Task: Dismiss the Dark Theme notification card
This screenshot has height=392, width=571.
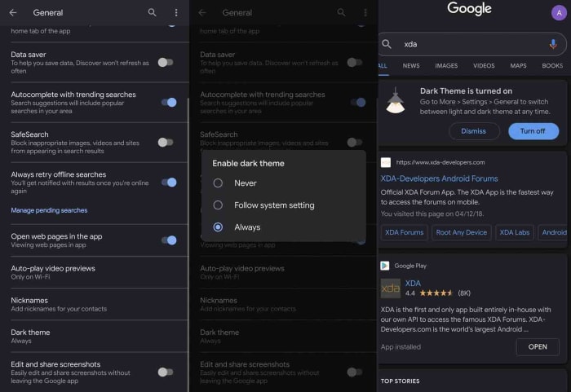Action: point(474,131)
